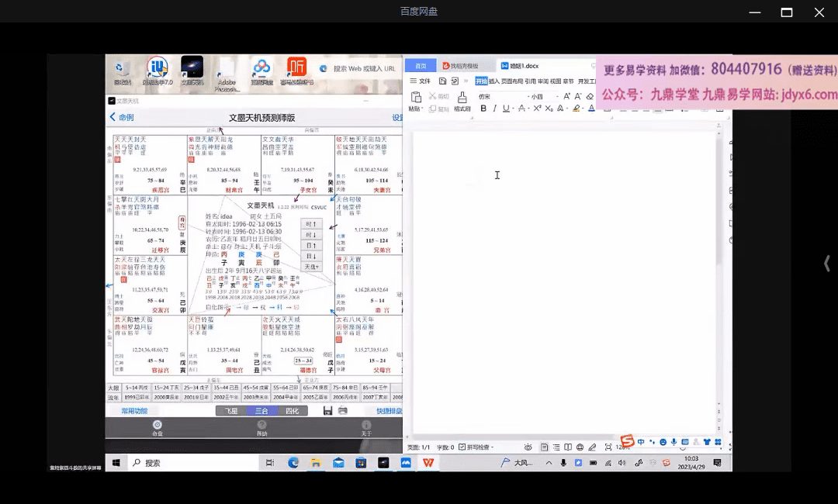Click the italic formatting icon

pyautogui.click(x=495, y=109)
